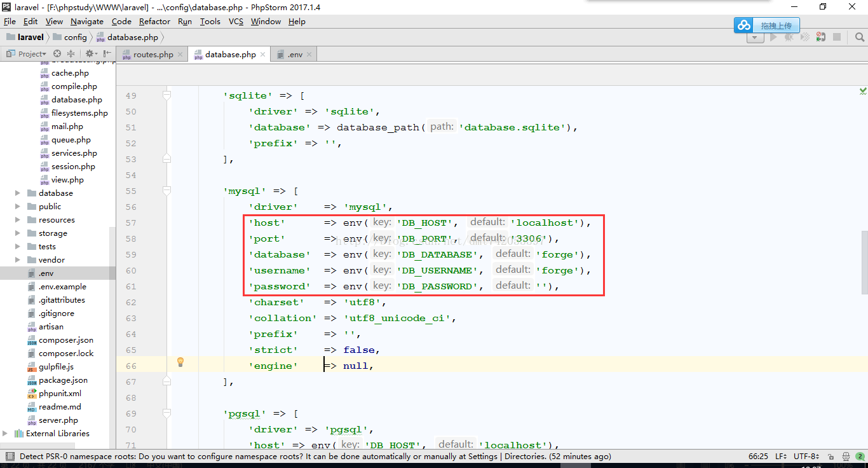Open the File menu
Screen dimensions: 868x468
pos(10,21)
